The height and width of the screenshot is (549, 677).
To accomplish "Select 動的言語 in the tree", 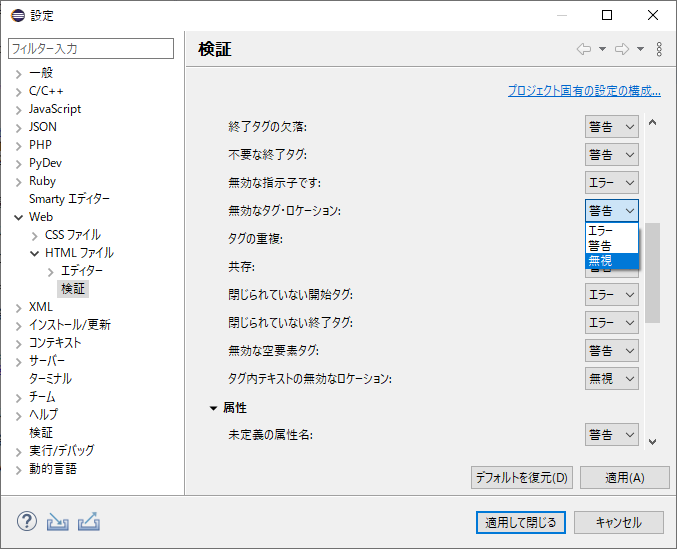I will (53, 469).
